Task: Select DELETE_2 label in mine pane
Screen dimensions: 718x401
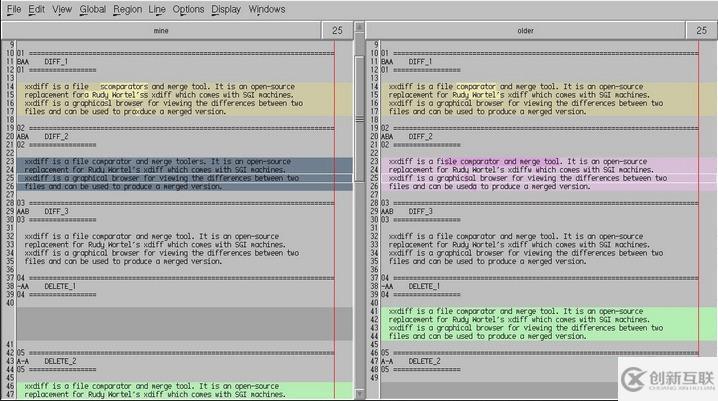Action: pos(60,361)
